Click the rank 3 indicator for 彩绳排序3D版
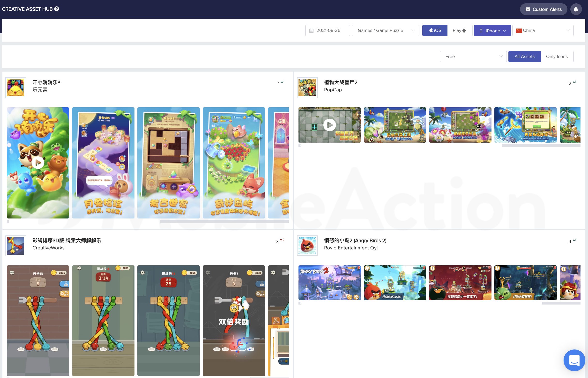 click(x=280, y=241)
